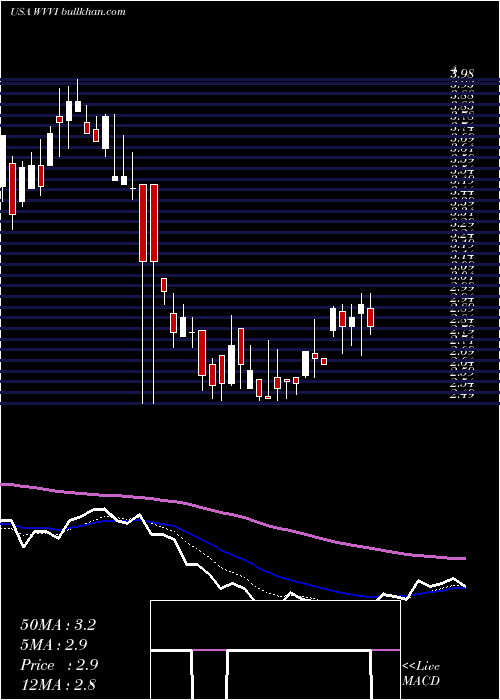
Task: Select the '50MA : 3.2' readout
Action: [58, 625]
